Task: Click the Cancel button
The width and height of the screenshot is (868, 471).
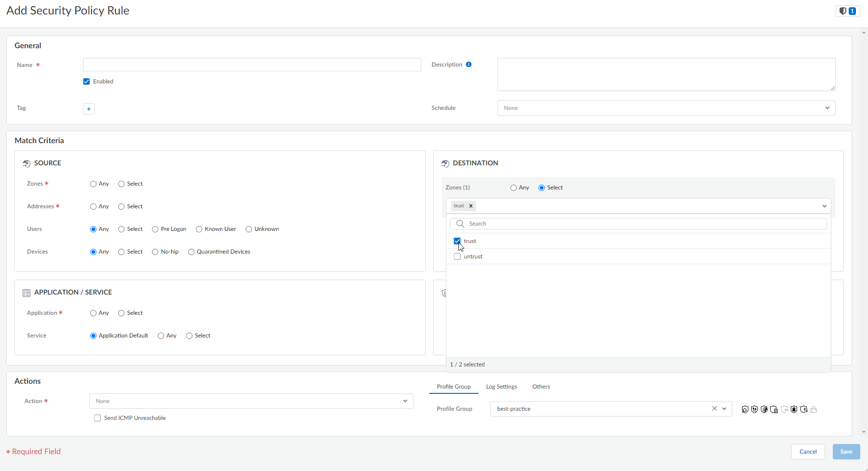Action: [808, 452]
